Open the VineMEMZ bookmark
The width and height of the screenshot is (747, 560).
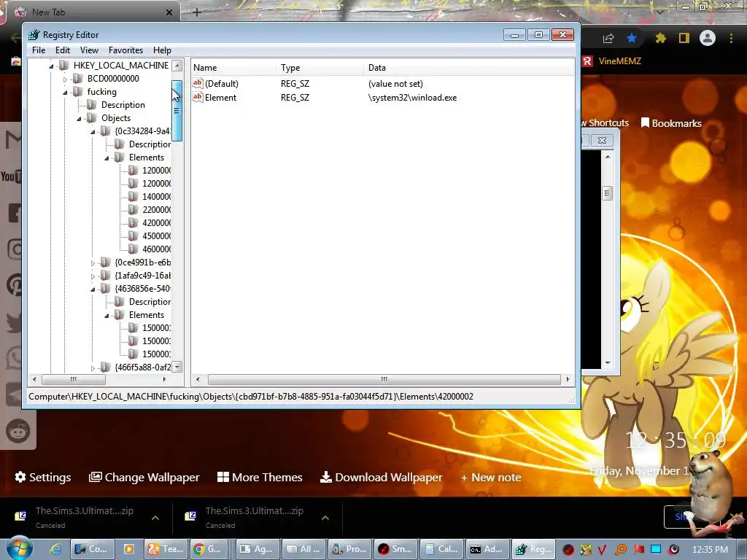[x=612, y=61]
